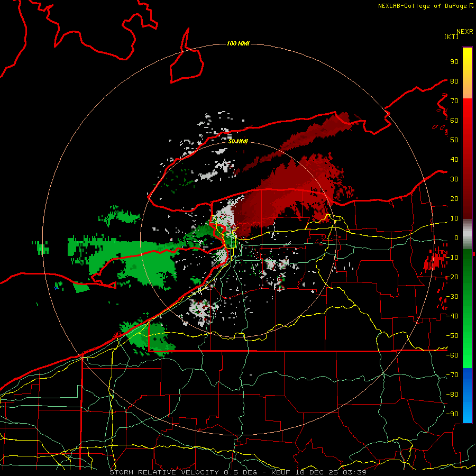Click the "STORM RELATIVE VELOCITY" caption text
This screenshot has height=476, width=476.
[164, 472]
